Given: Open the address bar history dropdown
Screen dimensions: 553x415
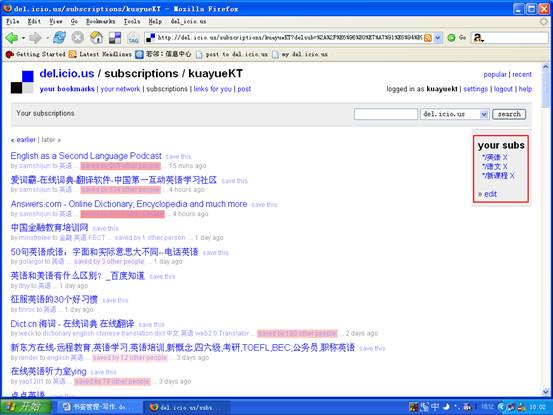Looking at the screenshot, I should coord(438,38).
